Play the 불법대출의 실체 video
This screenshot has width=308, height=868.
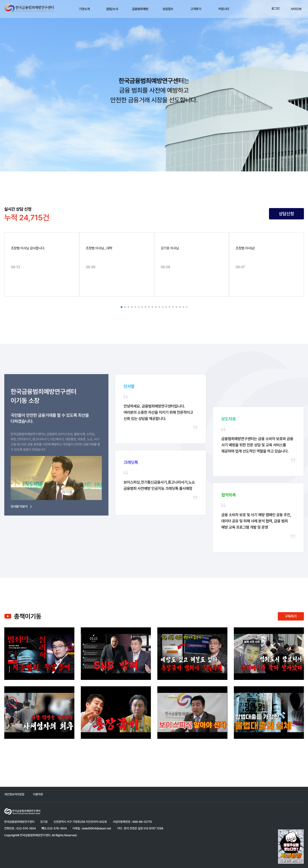pyautogui.click(x=269, y=712)
